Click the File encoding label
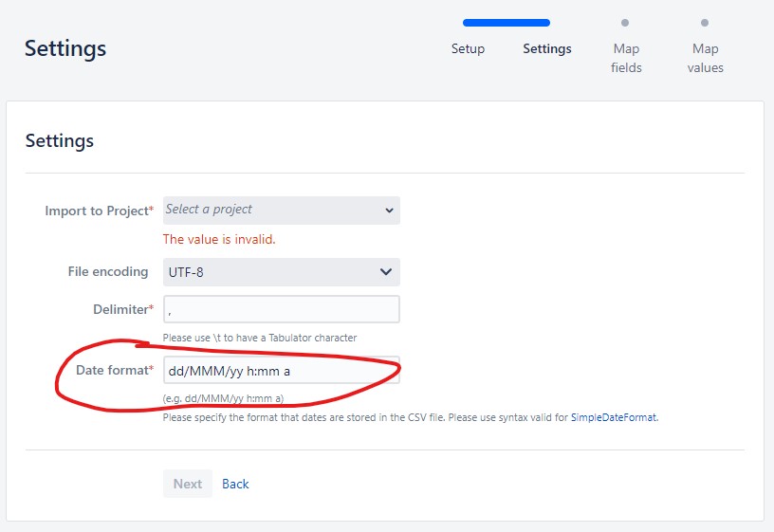774x532 pixels. click(108, 271)
